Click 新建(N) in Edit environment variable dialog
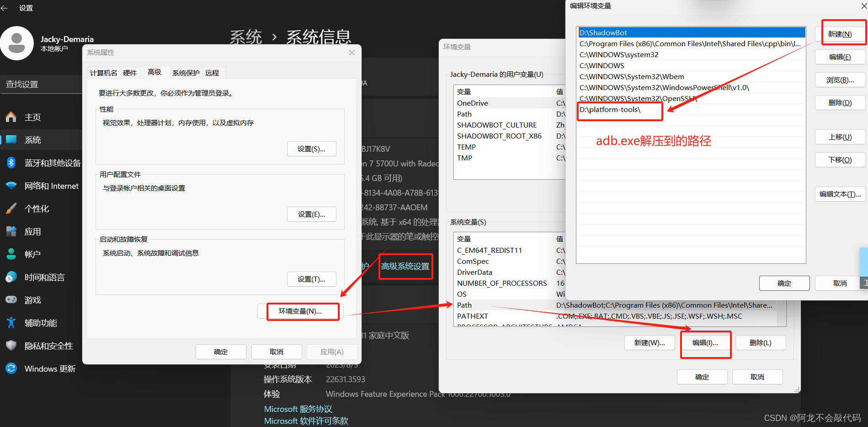The width and height of the screenshot is (868, 427). click(x=840, y=34)
